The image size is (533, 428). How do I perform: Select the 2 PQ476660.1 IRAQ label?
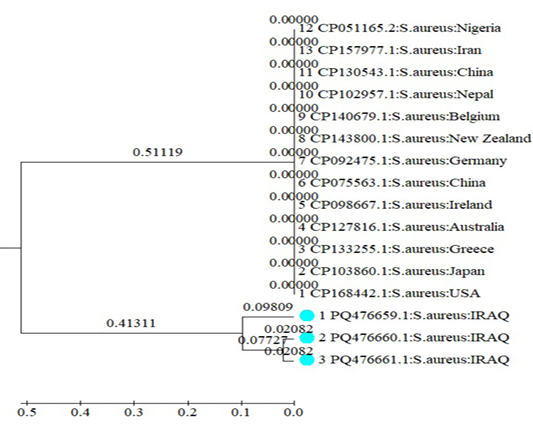(x=414, y=338)
